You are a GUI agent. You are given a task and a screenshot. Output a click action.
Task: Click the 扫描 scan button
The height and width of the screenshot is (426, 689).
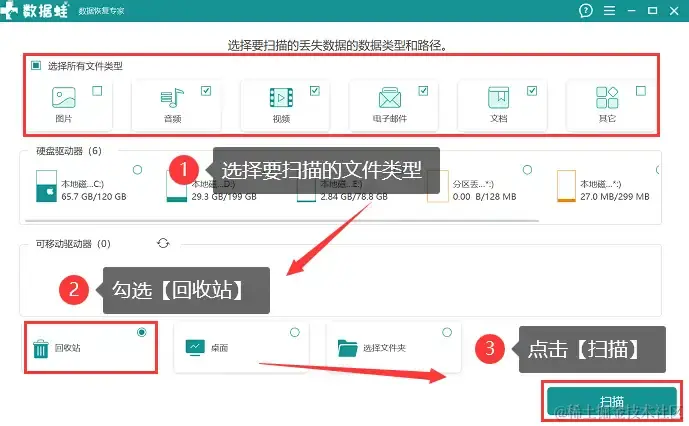click(612, 401)
